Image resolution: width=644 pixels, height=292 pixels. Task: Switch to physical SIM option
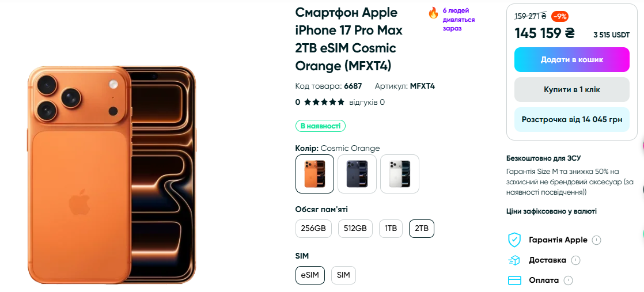tap(343, 275)
